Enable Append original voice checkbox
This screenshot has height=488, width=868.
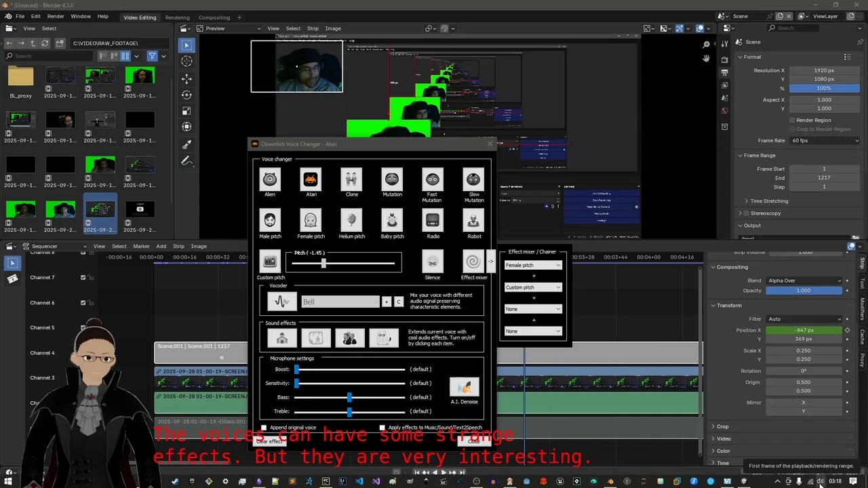click(x=264, y=428)
